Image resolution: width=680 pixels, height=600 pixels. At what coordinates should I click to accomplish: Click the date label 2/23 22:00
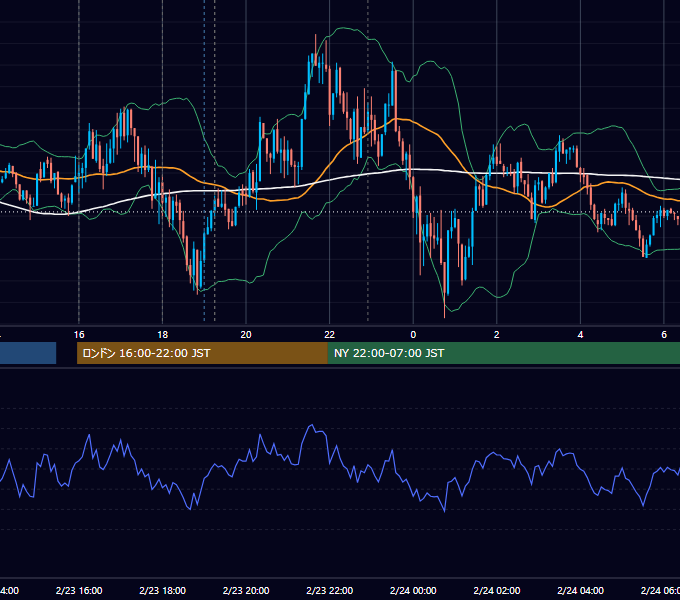[330, 590]
